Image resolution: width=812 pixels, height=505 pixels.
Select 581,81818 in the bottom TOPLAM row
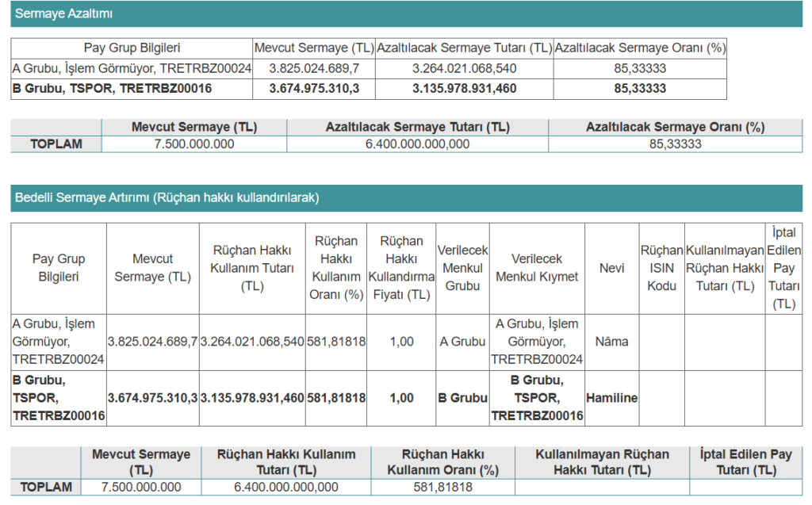point(442,488)
